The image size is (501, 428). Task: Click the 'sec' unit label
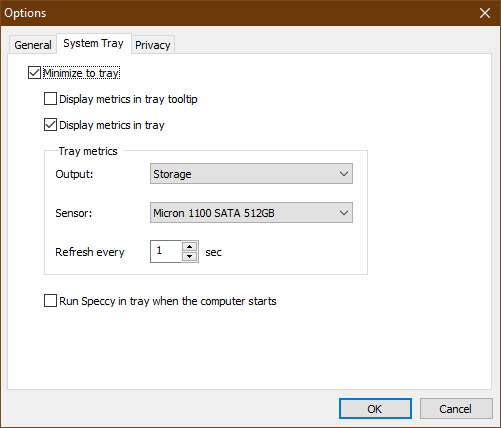click(213, 252)
